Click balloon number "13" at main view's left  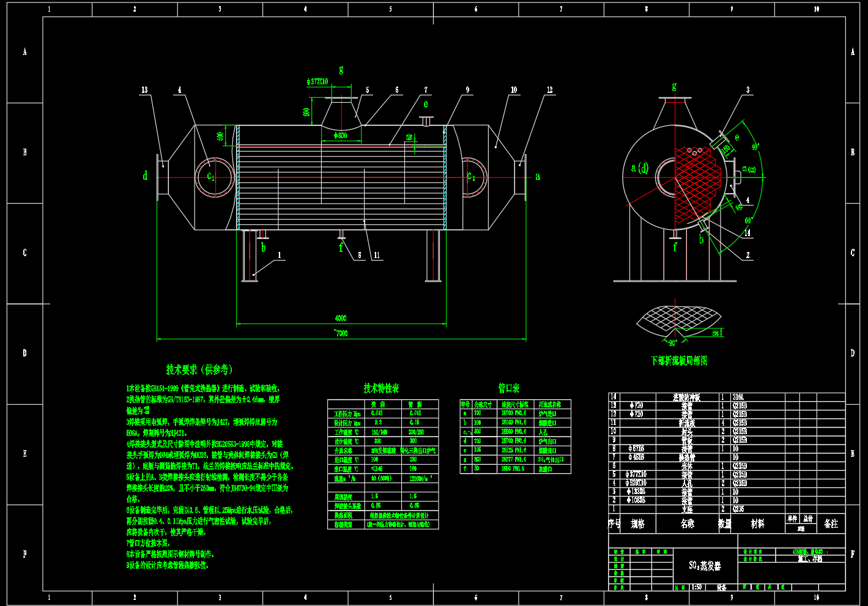point(144,90)
